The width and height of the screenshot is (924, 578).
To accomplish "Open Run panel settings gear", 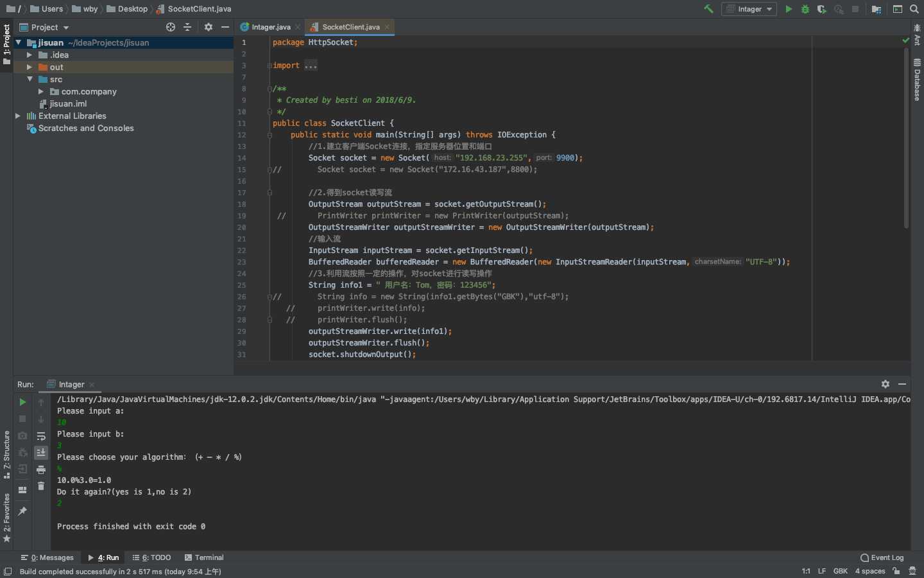I will 886,384.
